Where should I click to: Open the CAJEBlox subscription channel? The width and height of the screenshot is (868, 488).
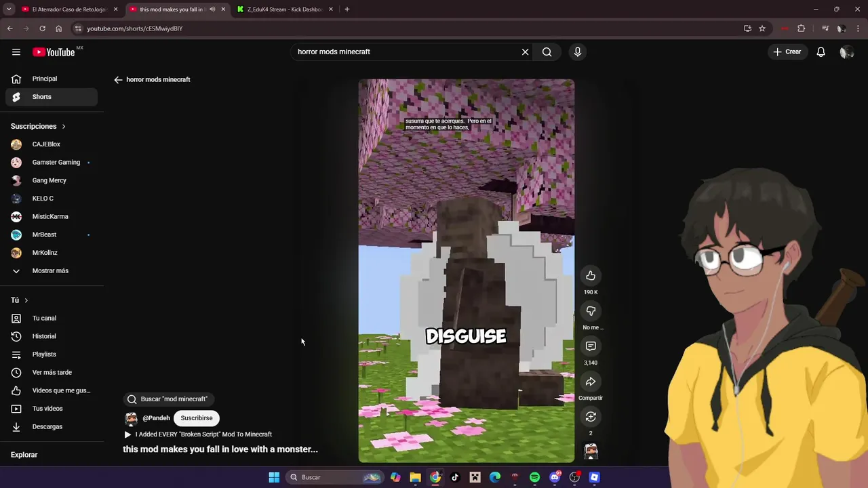(51, 144)
